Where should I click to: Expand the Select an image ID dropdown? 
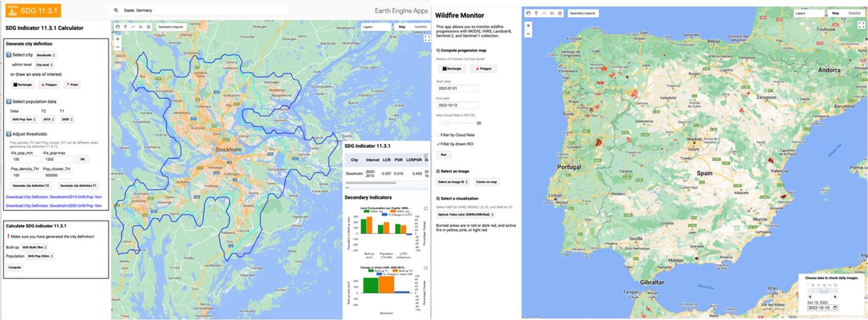[x=453, y=182]
